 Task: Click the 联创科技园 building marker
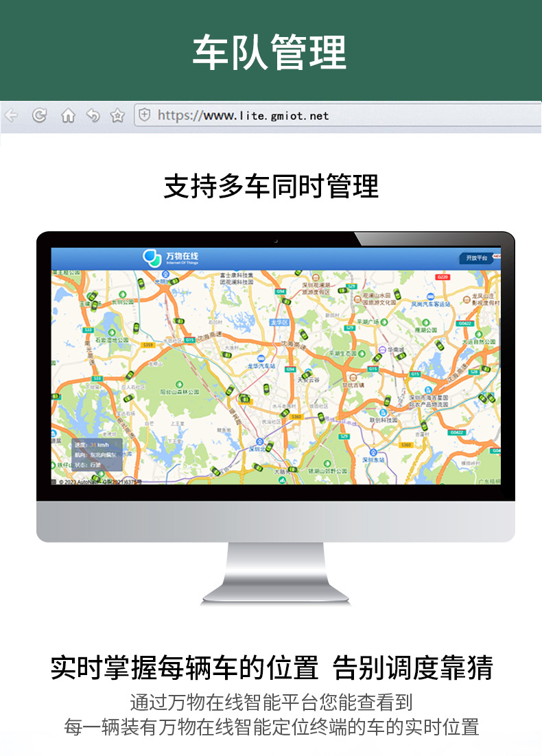[x=383, y=412]
